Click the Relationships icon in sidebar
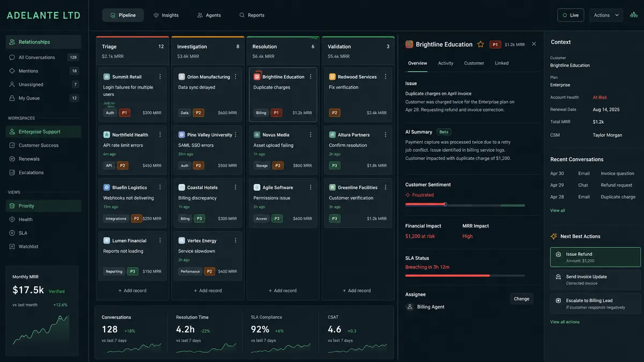Viewport: 644px width, 362px height. 12,42
